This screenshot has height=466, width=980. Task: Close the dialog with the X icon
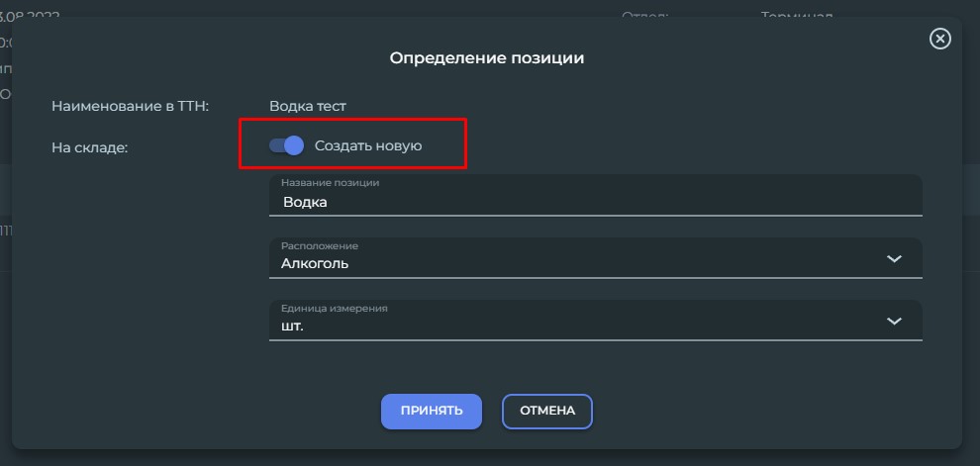click(940, 39)
